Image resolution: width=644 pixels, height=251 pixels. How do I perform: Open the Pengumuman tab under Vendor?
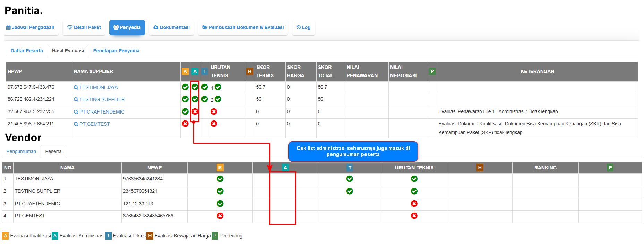pyautogui.click(x=21, y=151)
